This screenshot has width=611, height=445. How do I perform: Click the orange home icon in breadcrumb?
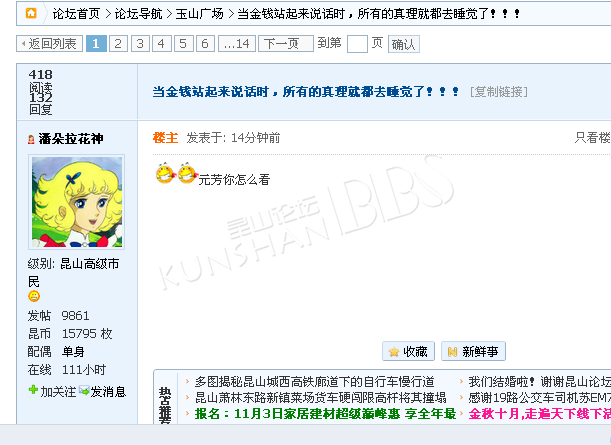(x=31, y=13)
